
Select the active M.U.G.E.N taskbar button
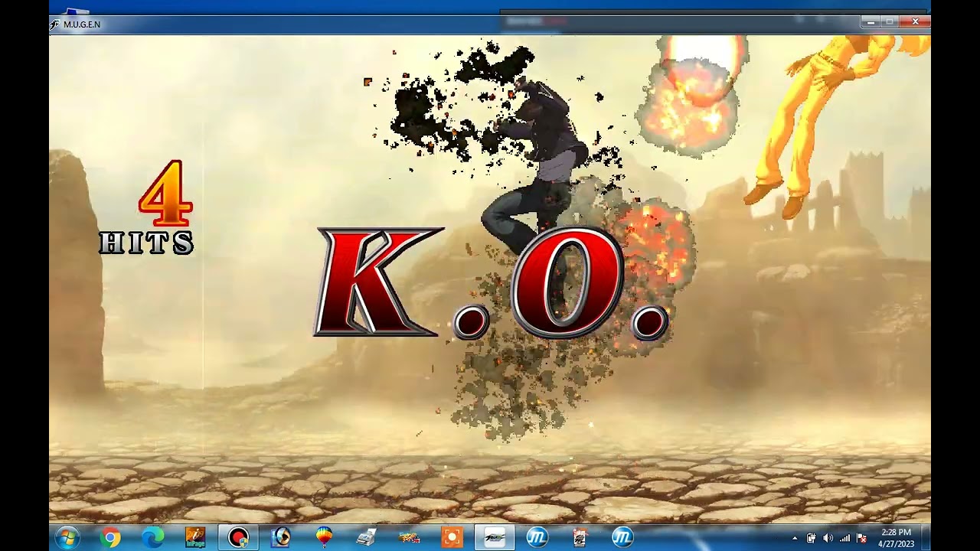click(x=495, y=538)
